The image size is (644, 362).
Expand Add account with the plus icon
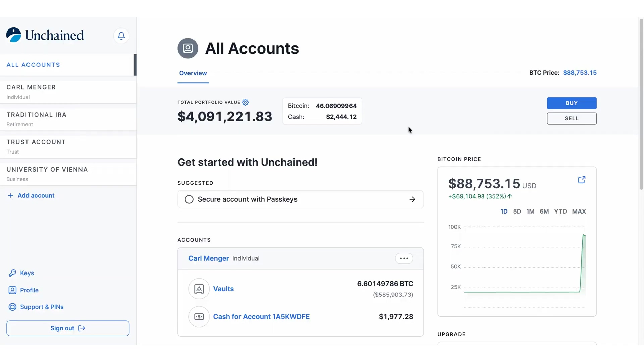click(10, 195)
